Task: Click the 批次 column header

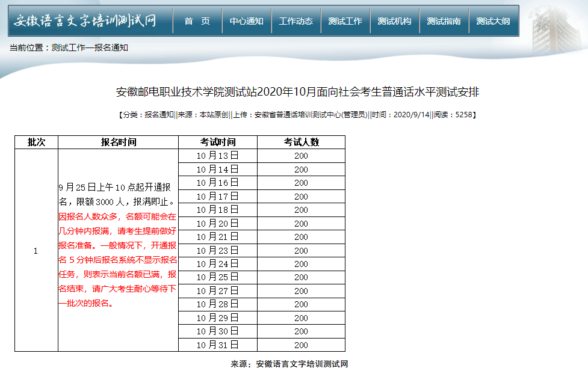Action: click(36, 143)
